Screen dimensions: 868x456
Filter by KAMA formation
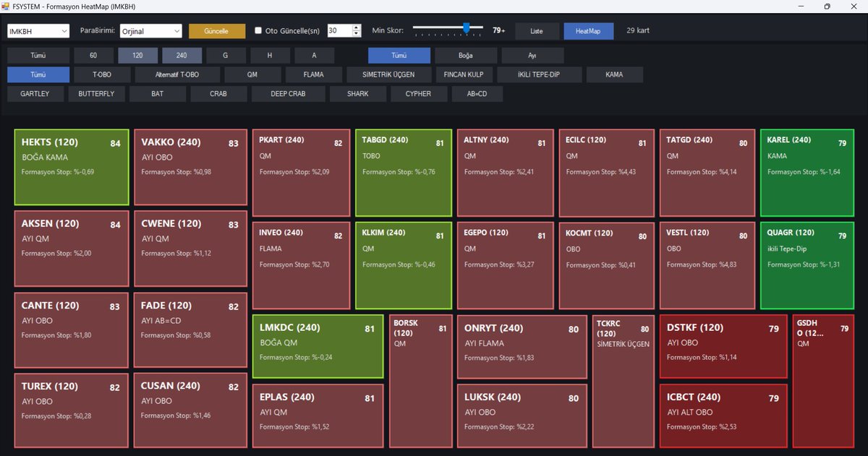click(x=614, y=74)
